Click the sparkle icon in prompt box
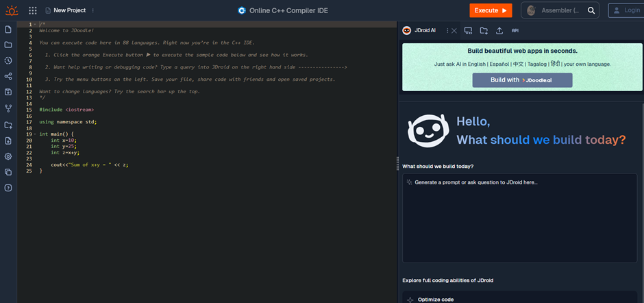The height and width of the screenshot is (303, 644). pyautogui.click(x=409, y=182)
